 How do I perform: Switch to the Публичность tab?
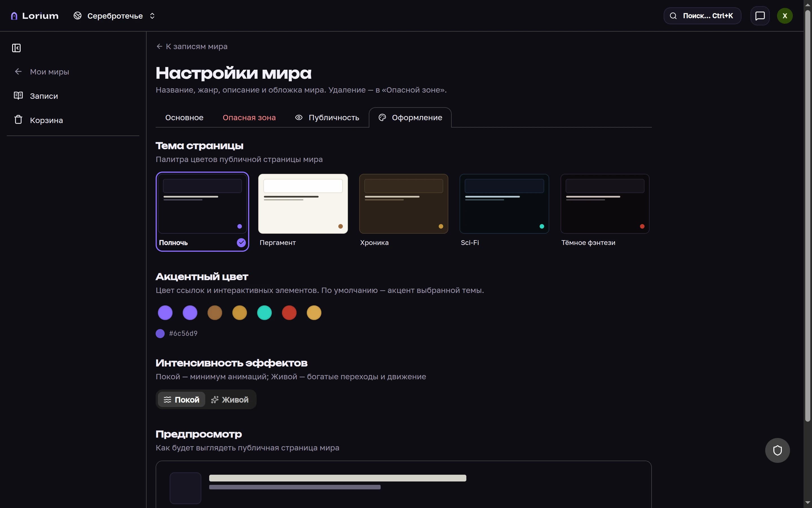327,118
